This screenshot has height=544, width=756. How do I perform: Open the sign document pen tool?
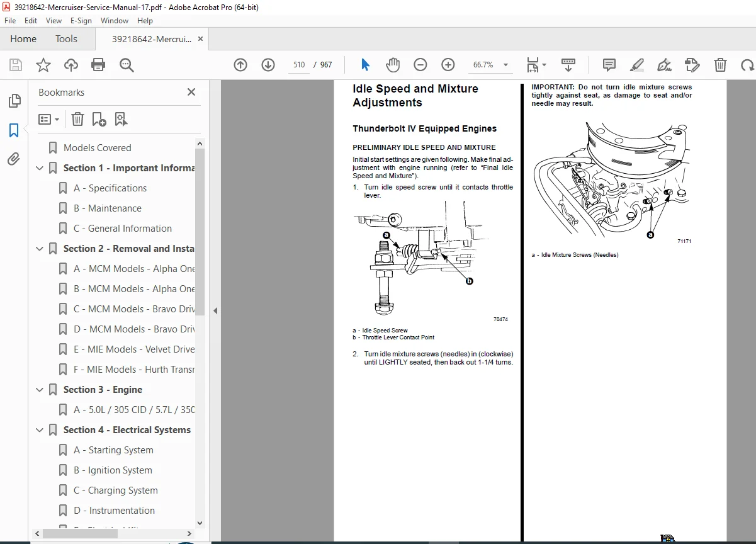[x=664, y=65]
